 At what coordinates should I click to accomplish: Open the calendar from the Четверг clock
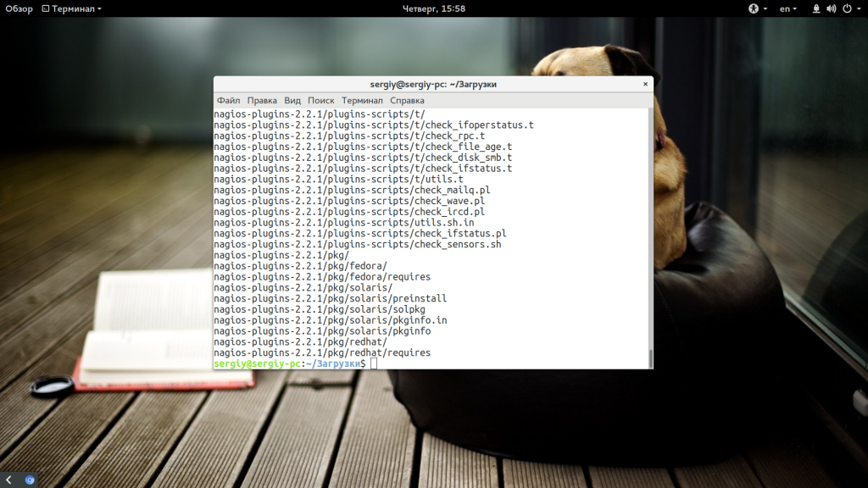pos(433,8)
